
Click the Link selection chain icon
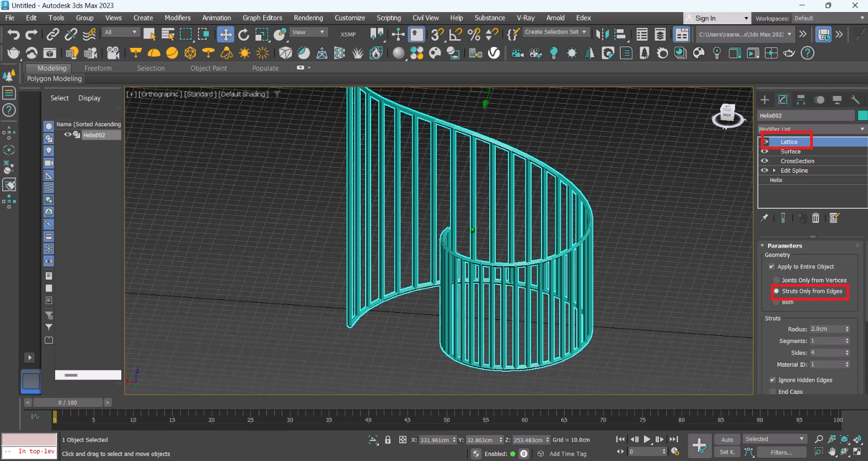52,34
